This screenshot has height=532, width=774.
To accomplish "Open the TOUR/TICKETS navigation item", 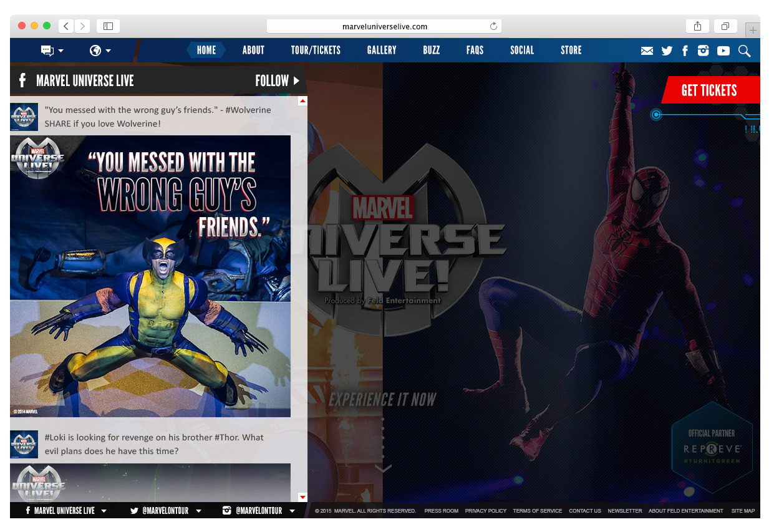I will pos(316,51).
